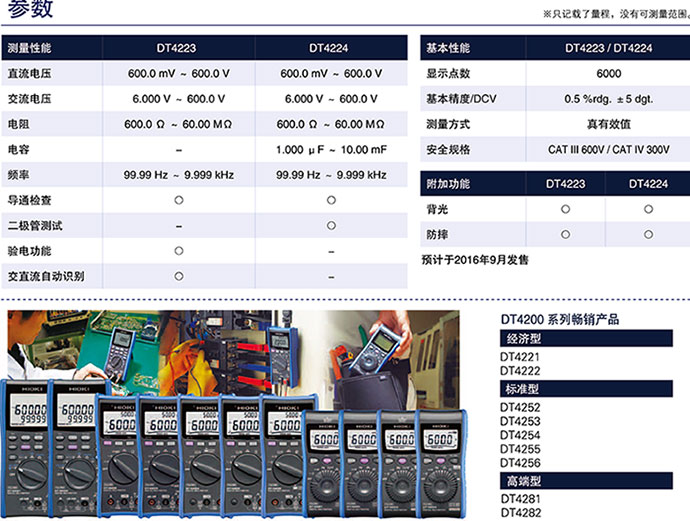Select the DT4282 model entry
The width and height of the screenshot is (690, 521).
(520, 513)
